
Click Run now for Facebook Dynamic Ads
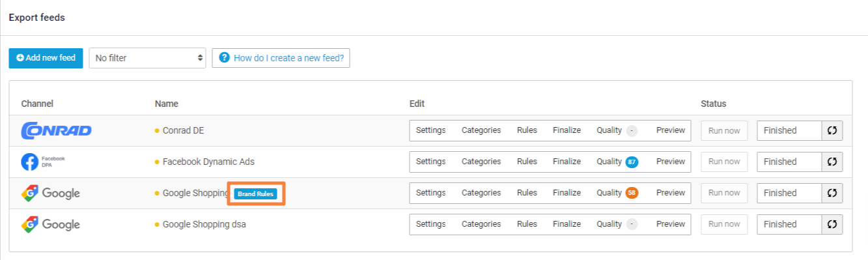pyautogui.click(x=724, y=162)
